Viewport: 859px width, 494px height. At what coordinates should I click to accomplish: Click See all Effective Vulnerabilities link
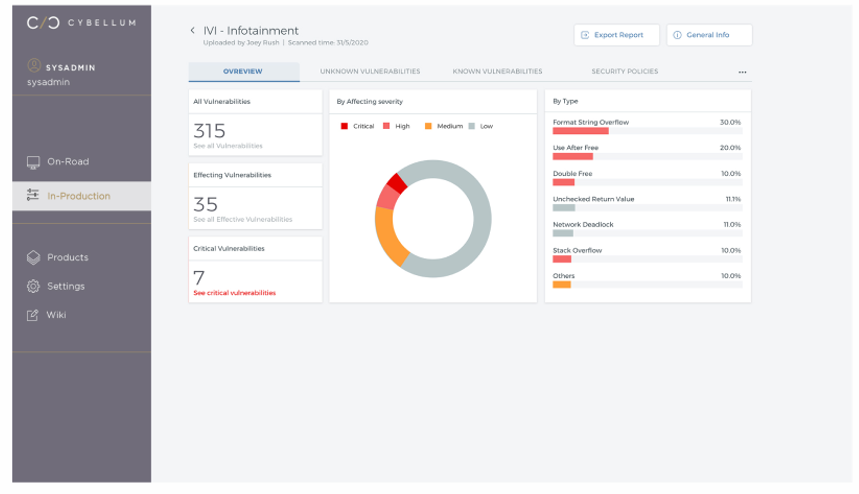coord(242,219)
